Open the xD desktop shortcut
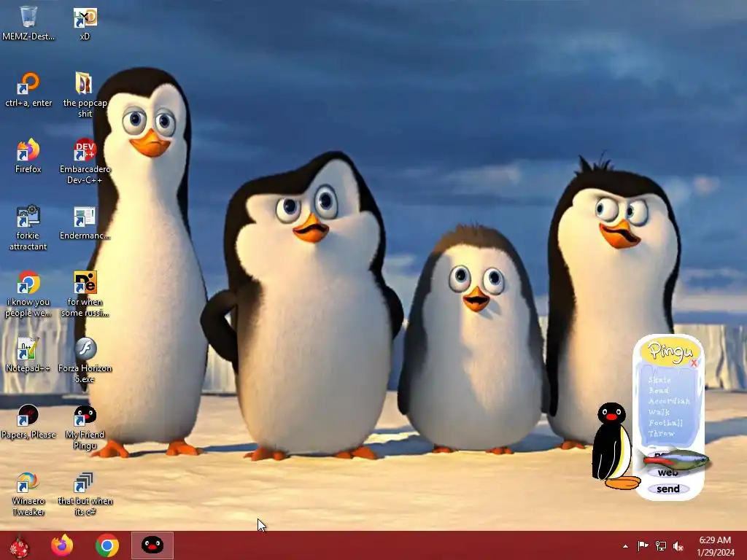This screenshot has height=560, width=747. coord(85,23)
